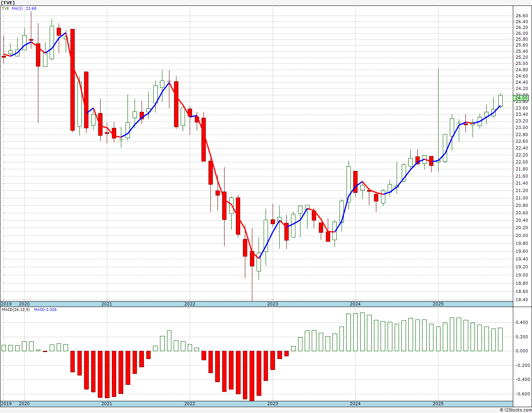Select 2022 on the MACD panel time axis
532x413 pixels.
(x=190, y=404)
